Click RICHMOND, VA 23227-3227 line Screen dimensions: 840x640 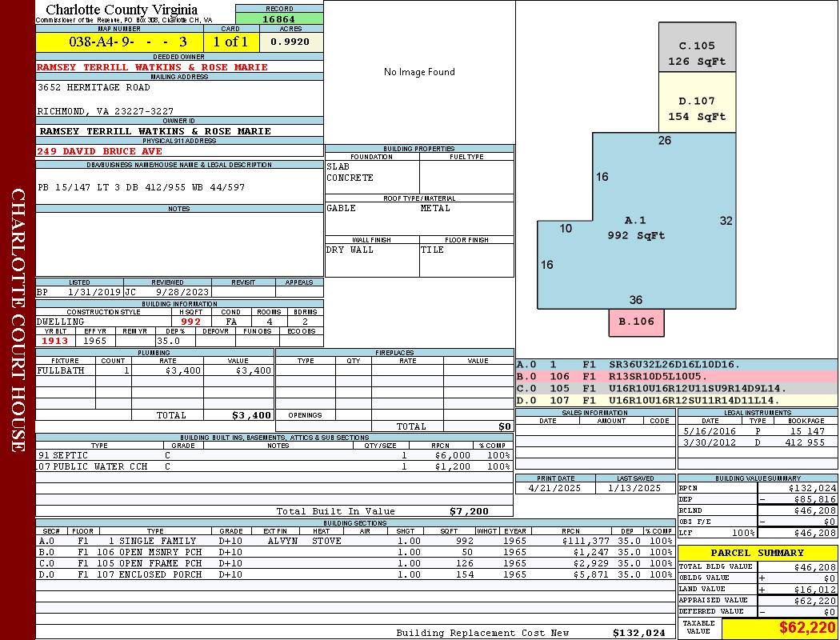click(105, 111)
